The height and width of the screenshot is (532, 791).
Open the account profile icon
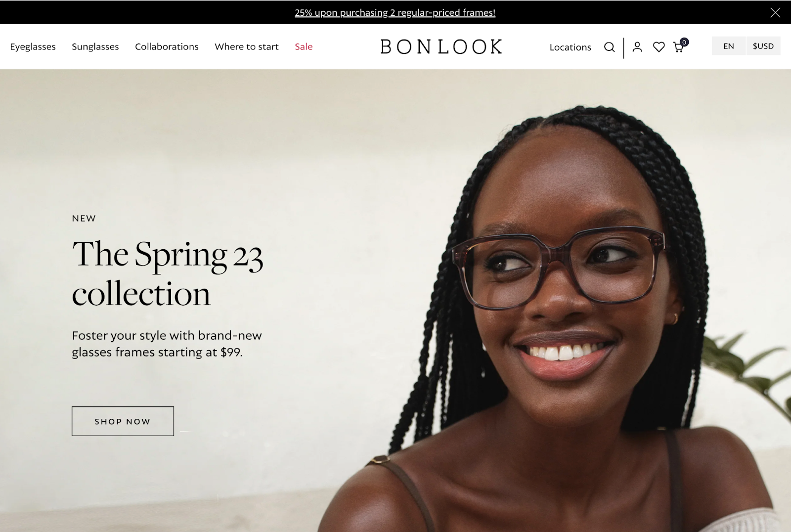pyautogui.click(x=637, y=47)
